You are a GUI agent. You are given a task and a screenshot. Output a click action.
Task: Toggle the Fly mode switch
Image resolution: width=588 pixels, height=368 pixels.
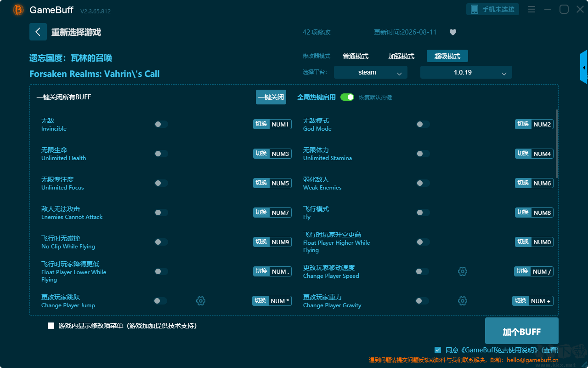point(423,213)
